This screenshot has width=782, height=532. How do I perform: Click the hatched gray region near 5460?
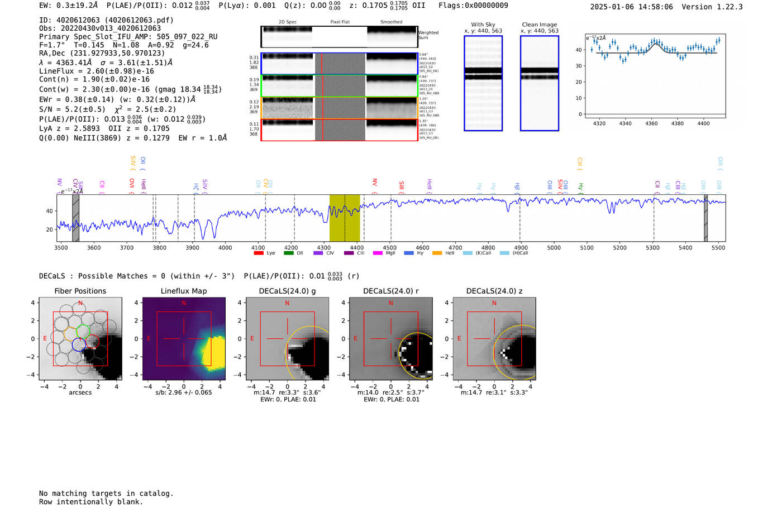pos(706,218)
